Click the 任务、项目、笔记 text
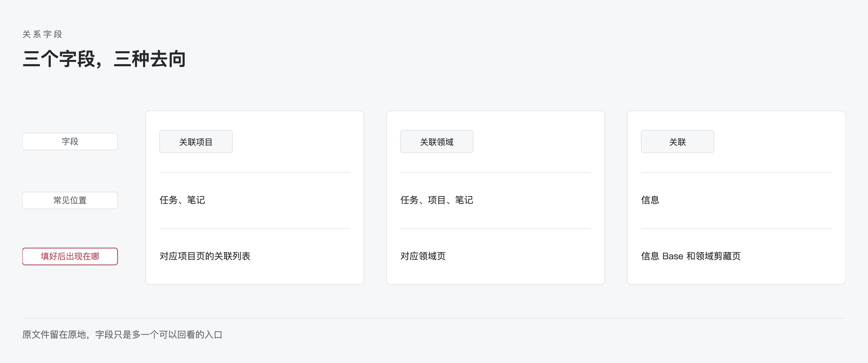This screenshot has height=363, width=868. 437,200
